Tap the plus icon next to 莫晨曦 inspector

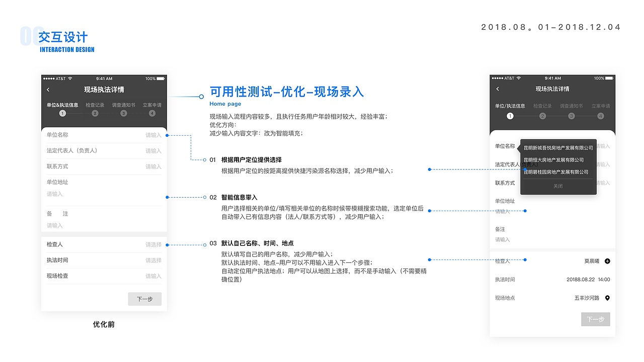(x=608, y=260)
